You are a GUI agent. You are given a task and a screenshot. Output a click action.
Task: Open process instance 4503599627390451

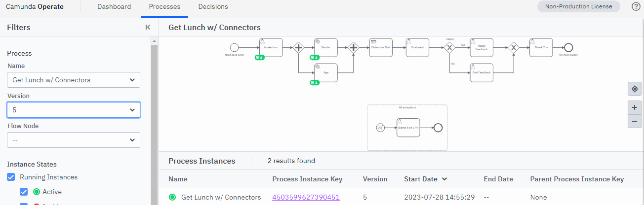point(306,197)
